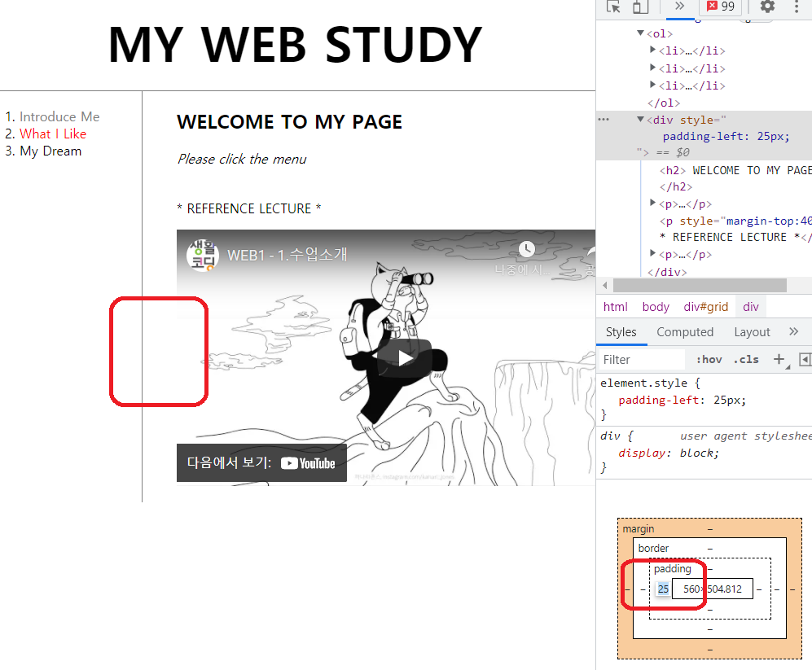Click the closing /ol tag row
812x670 pixels.
click(x=664, y=103)
